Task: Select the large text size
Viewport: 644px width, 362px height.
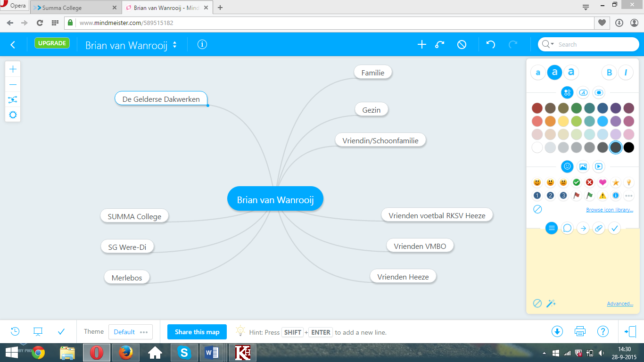Action: 571,72
